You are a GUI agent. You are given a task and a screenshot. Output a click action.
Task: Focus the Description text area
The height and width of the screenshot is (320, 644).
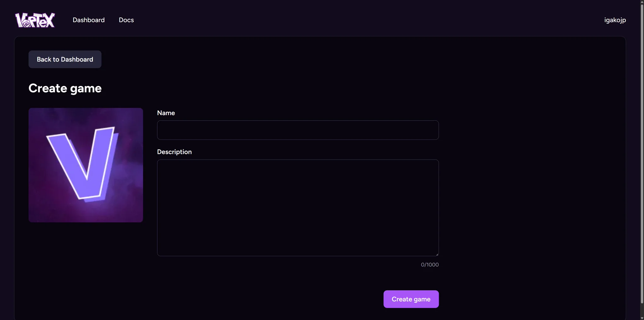[298, 208]
